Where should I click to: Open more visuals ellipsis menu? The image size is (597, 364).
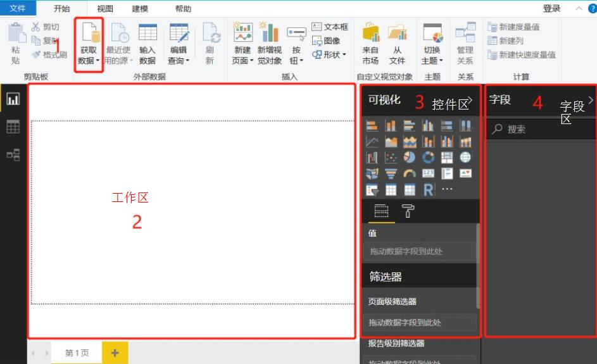(447, 189)
